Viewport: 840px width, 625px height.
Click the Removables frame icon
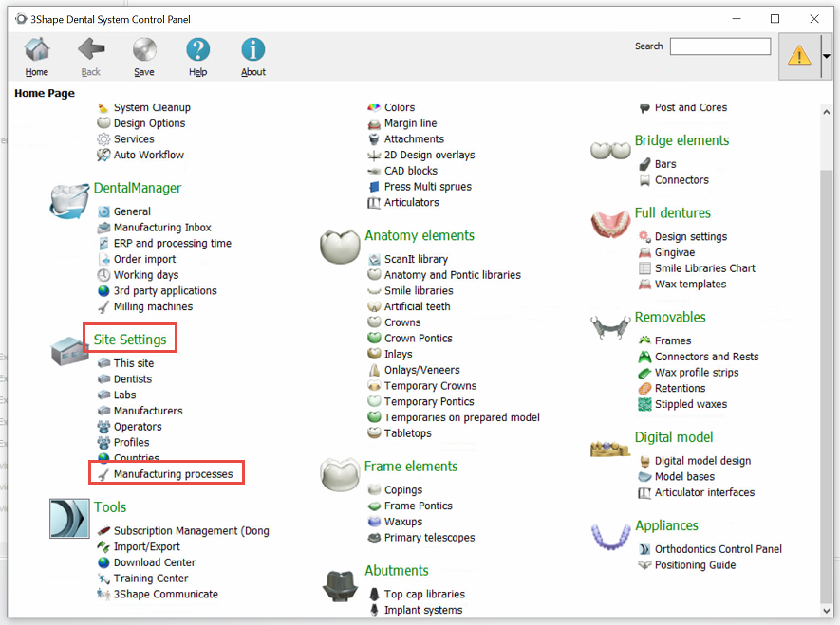tap(610, 327)
